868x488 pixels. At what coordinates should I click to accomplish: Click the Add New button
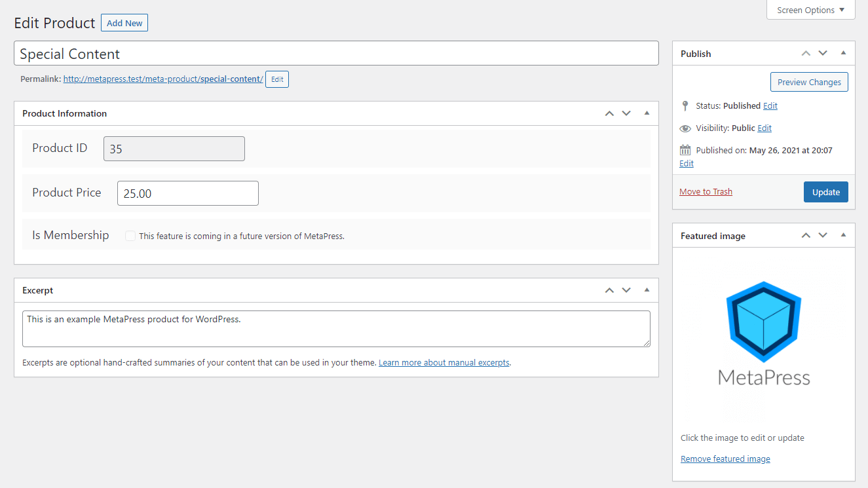click(x=124, y=22)
